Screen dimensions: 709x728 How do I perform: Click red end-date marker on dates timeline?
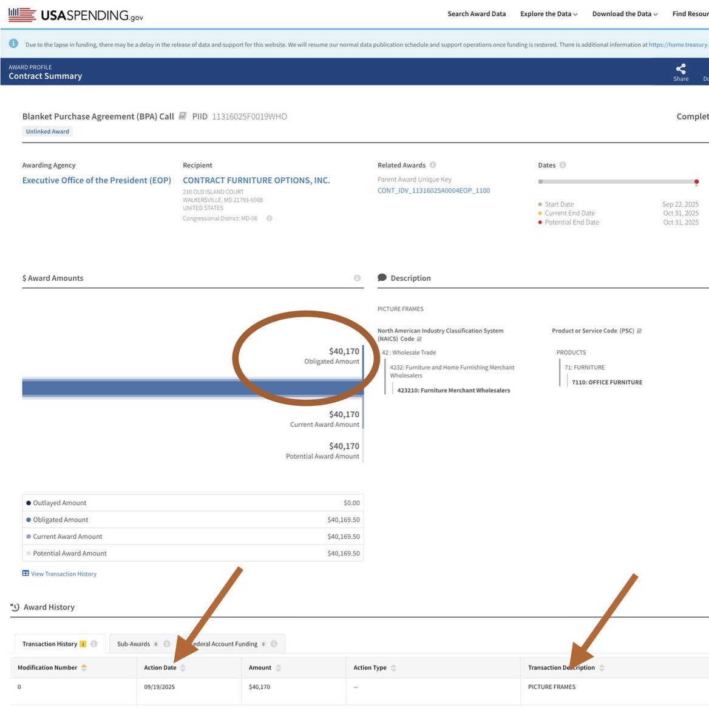696,181
